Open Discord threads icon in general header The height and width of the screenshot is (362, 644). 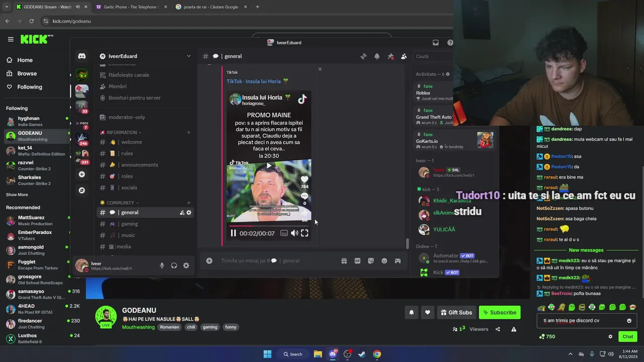point(363,56)
